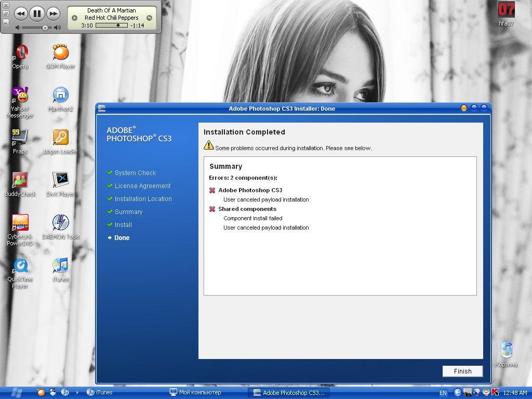Skip to next track in iTunes mini player
Screen dimensions: 532x399
click(53, 14)
